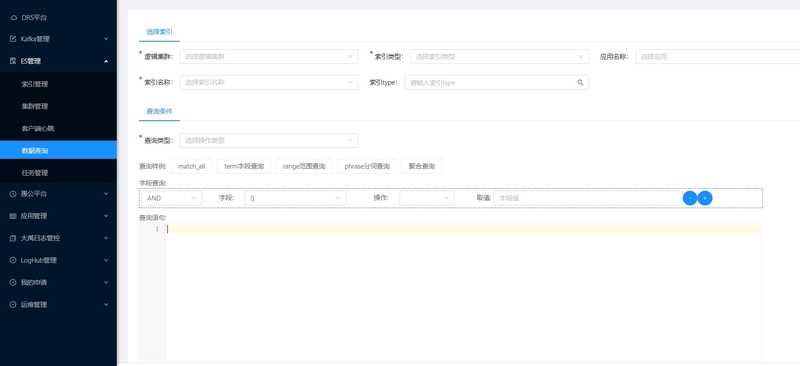Viewport: 800px width, 366px height.
Task: Click the 我的申请 menu label
Action: click(34, 282)
